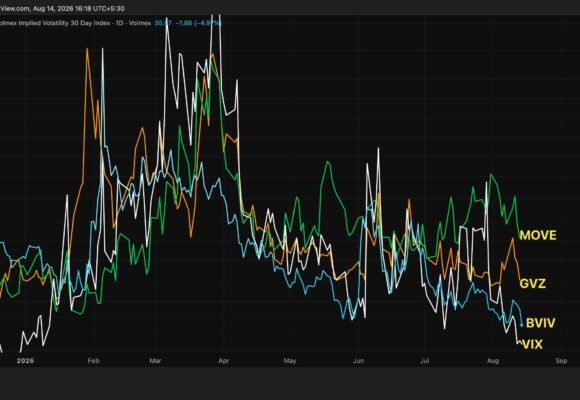Click the MOVE series label
Screen dimensions: 580x400
click(538, 235)
